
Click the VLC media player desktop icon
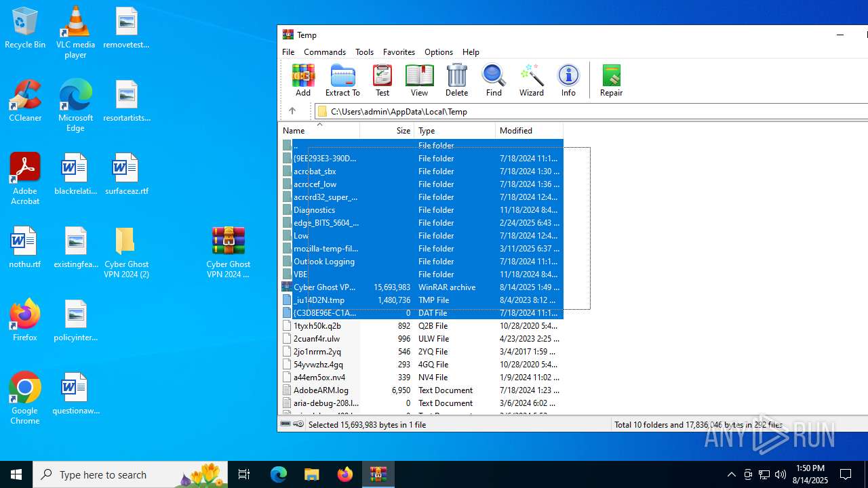pyautogui.click(x=75, y=33)
